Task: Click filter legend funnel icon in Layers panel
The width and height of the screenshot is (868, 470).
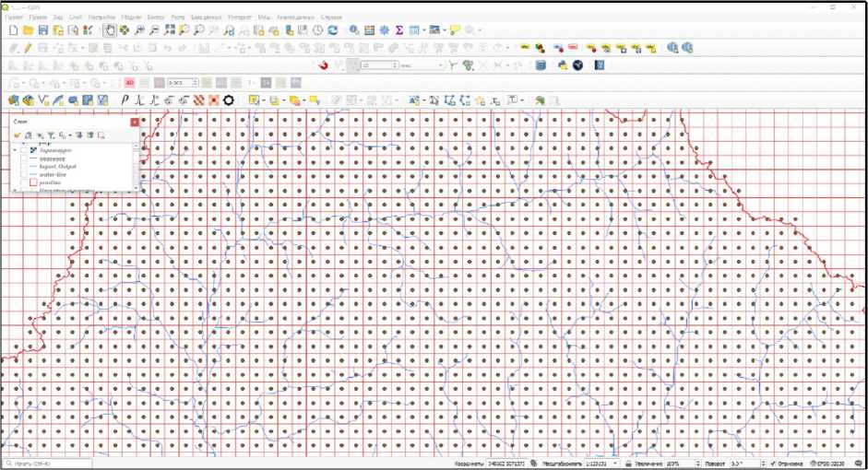Action: pos(51,135)
